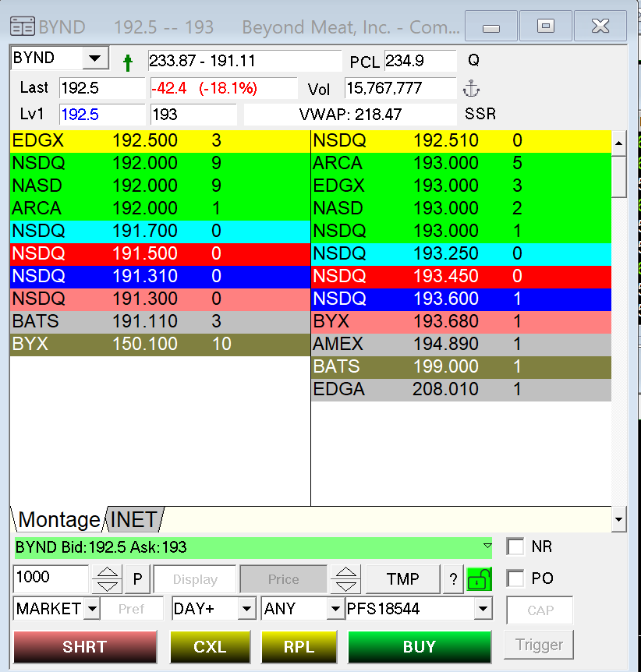This screenshot has width=641, height=672.
Task: Click the Lv1 bid price 192.5
Action: tap(102, 115)
